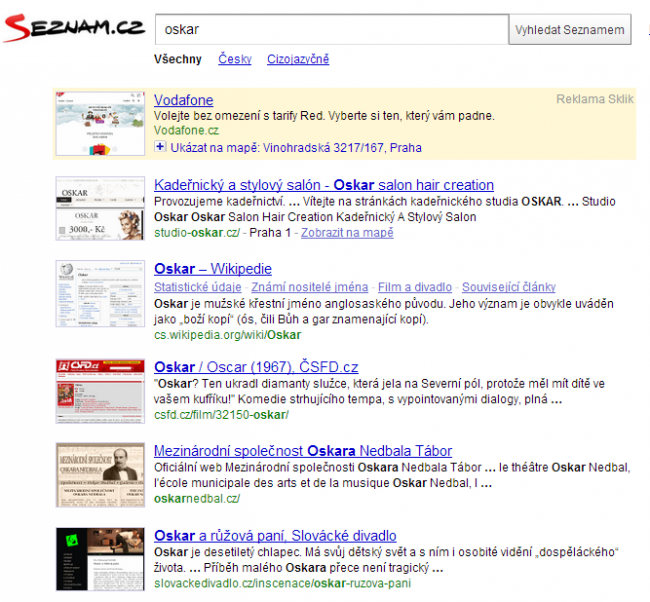
Task: Open the Oskar salon thumbnail preview
Action: pyautogui.click(x=100, y=208)
